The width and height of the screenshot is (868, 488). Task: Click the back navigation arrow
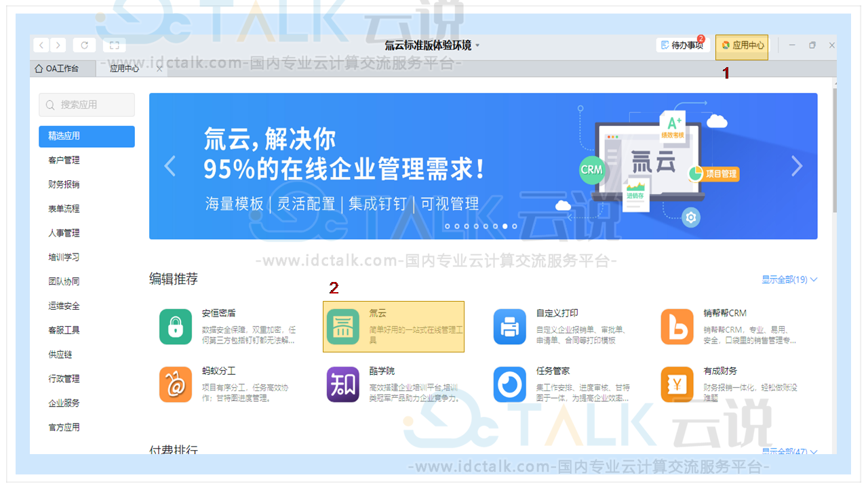tap(42, 45)
